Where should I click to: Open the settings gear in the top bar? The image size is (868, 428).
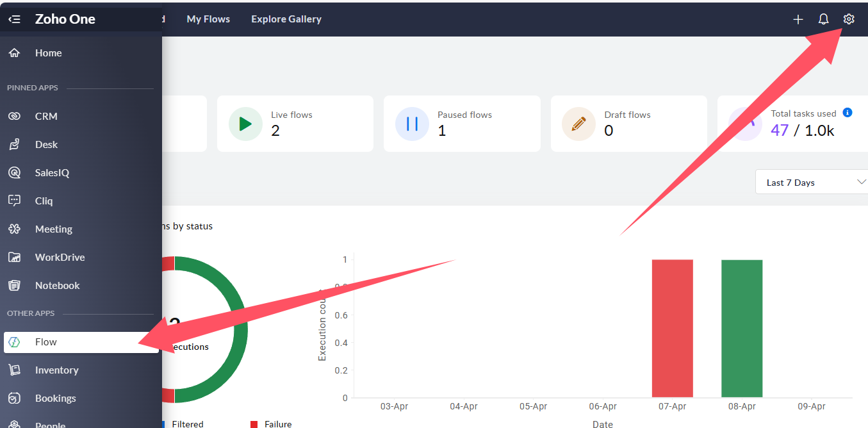[x=849, y=19]
